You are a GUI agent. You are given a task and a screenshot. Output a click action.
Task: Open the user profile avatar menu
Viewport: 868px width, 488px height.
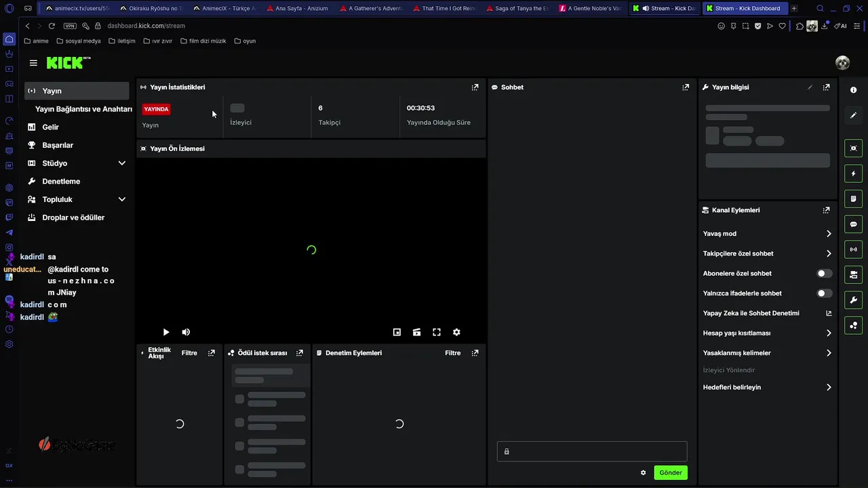[x=842, y=63]
